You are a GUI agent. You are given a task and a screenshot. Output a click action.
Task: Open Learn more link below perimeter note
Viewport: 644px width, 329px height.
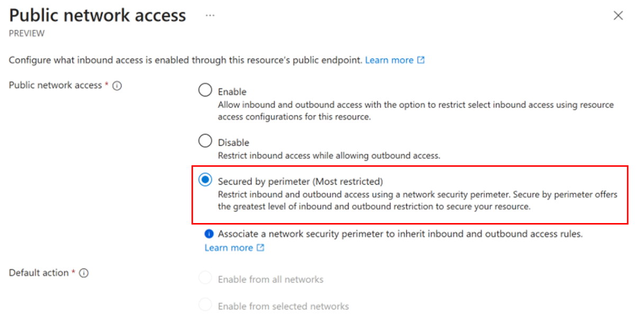click(x=229, y=248)
